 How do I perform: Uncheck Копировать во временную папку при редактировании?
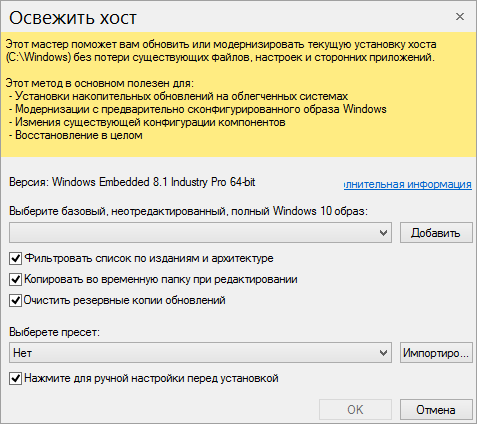15,279
